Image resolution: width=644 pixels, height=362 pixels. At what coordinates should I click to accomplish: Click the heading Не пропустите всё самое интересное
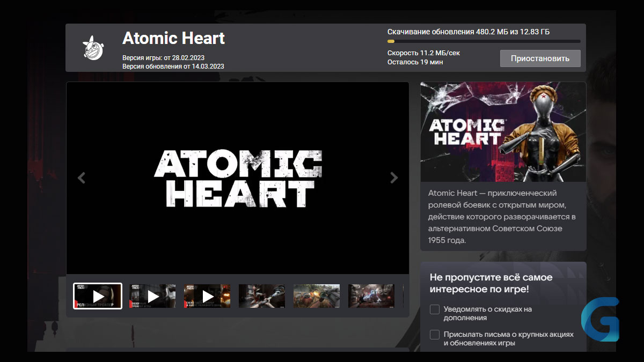click(491, 283)
